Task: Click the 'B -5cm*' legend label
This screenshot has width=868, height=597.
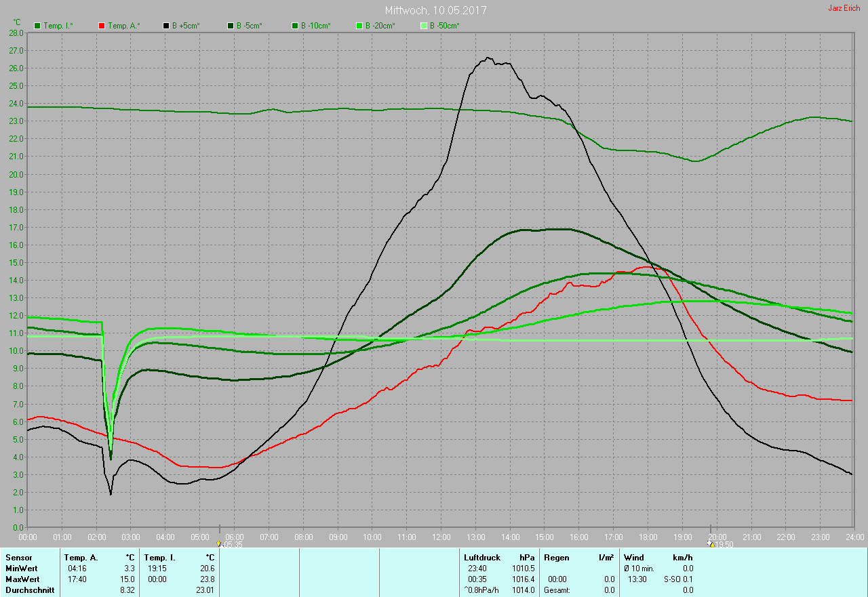Action: pos(250,26)
